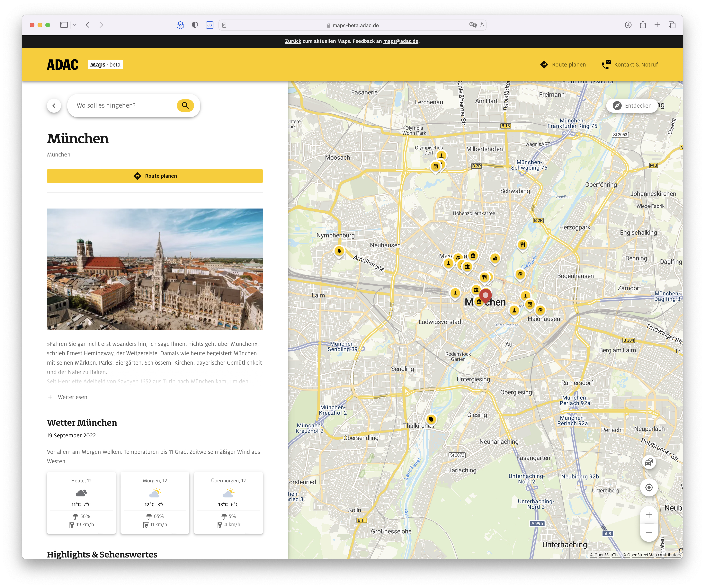Image resolution: width=705 pixels, height=588 pixels.
Task: Click the yellow Route planen button
Action: pos(155,176)
